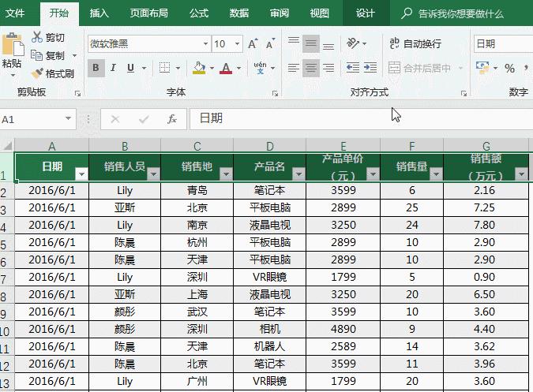
Task: Align text right
Action: (x=328, y=68)
